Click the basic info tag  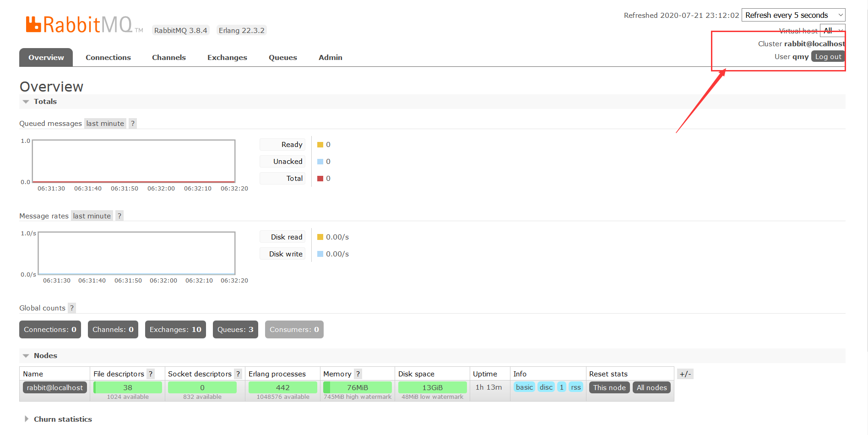pos(524,387)
